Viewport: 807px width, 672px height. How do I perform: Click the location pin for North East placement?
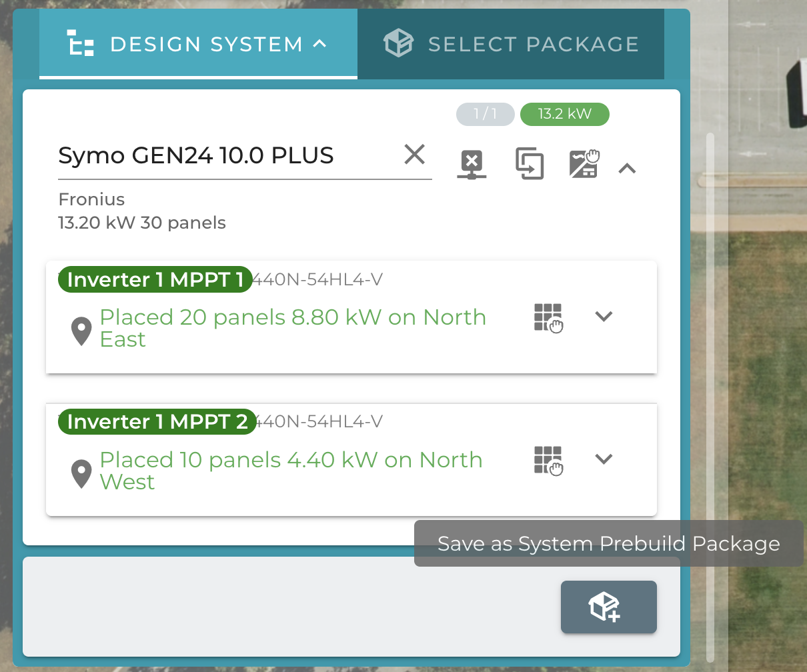(x=81, y=331)
